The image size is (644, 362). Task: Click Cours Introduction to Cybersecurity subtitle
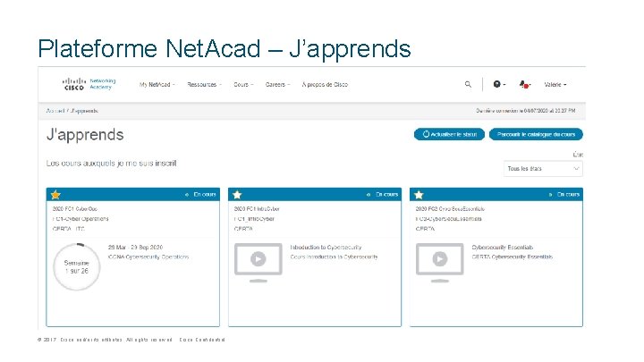point(334,257)
